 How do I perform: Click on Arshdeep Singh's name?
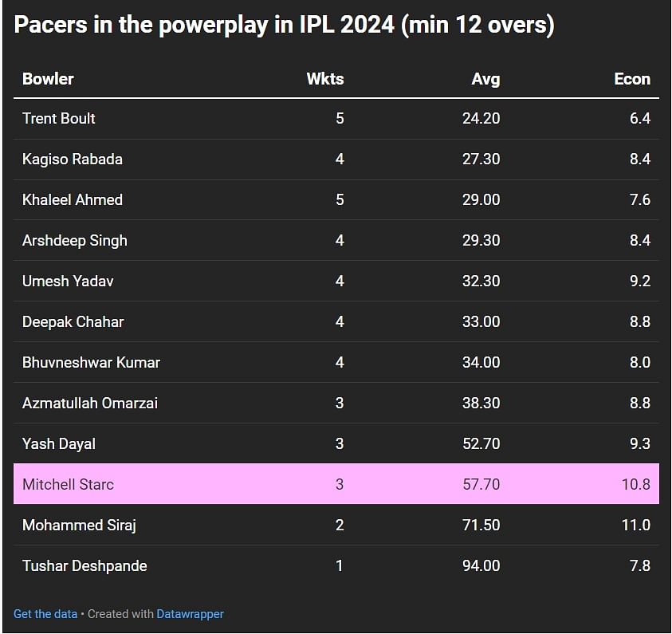click(75, 241)
